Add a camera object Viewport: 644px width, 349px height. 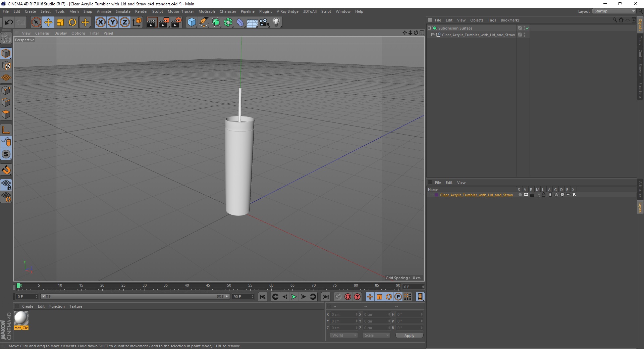tap(264, 22)
